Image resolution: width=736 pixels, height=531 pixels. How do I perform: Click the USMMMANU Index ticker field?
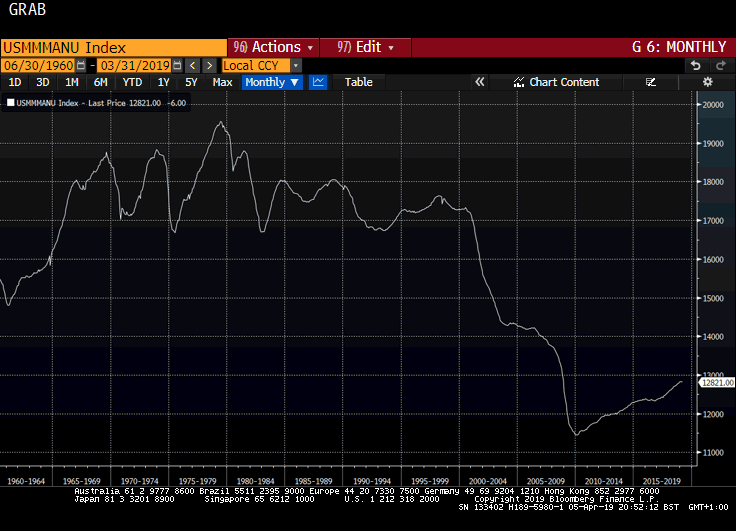pos(113,47)
